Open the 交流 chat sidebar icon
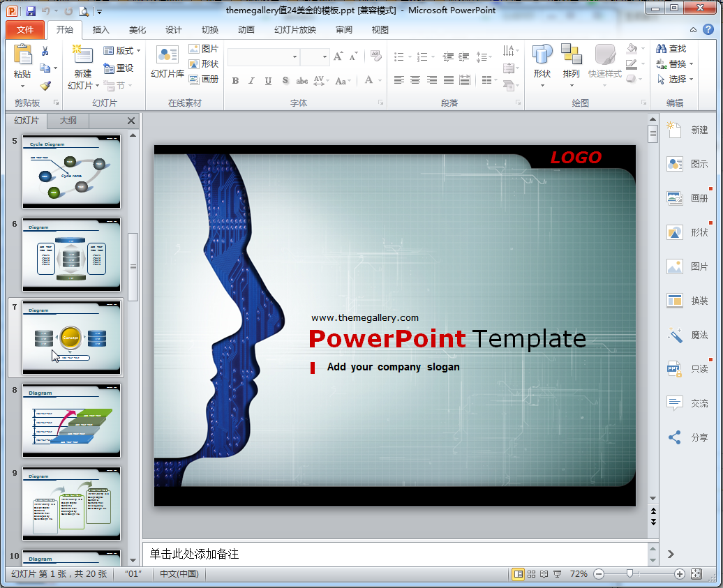The width and height of the screenshot is (723, 588). (675, 403)
